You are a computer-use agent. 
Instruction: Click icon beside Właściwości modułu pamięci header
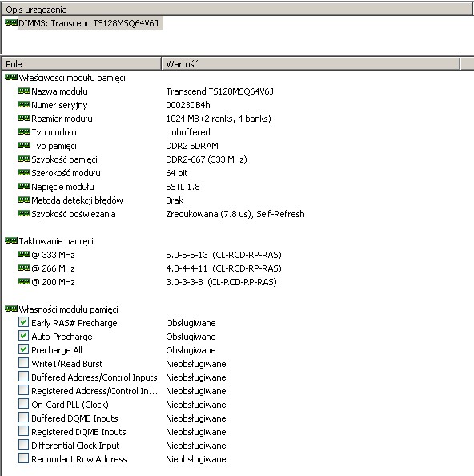pos(11,78)
